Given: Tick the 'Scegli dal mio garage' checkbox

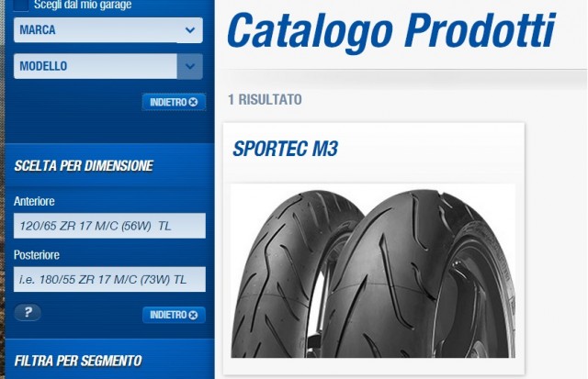Looking at the screenshot, I should click(x=21, y=6).
